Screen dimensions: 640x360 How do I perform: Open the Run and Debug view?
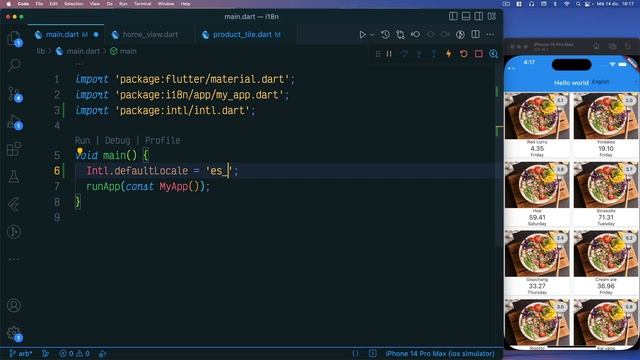coord(14,122)
